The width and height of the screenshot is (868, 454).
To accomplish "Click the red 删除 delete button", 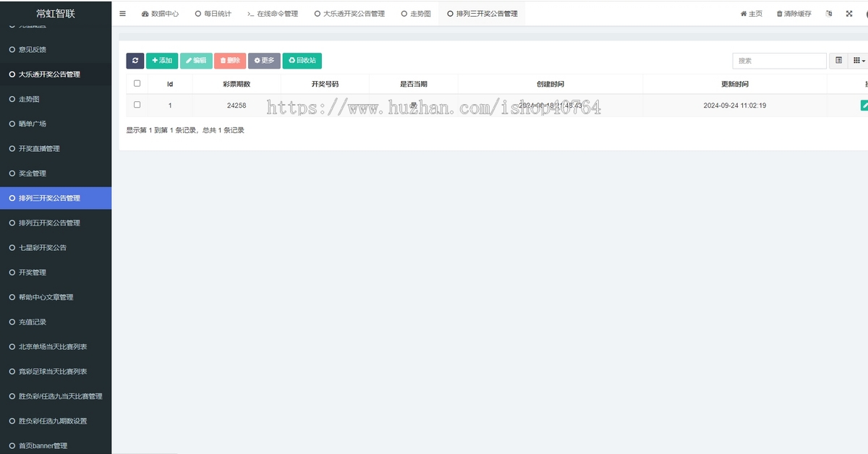I will click(x=230, y=61).
